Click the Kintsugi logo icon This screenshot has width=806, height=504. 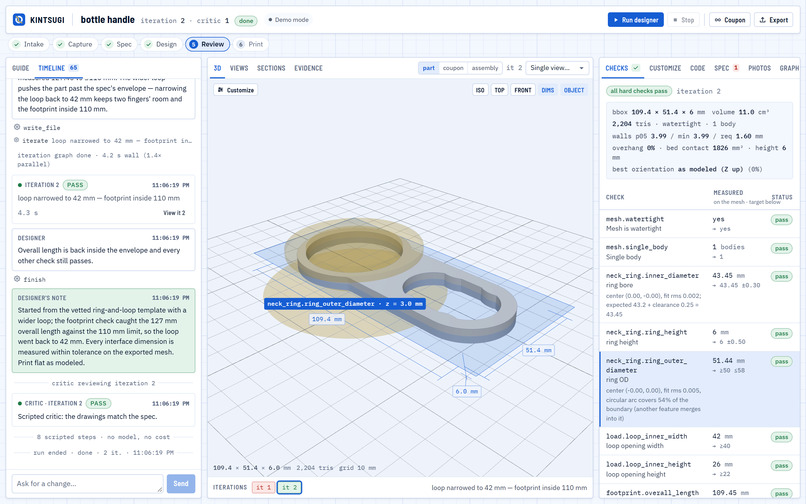(19, 20)
